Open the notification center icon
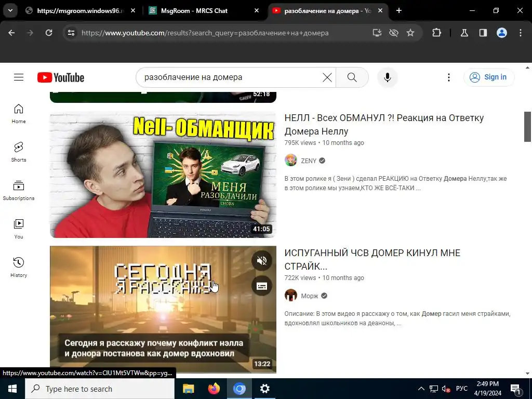The image size is (532, 399). (x=515, y=389)
